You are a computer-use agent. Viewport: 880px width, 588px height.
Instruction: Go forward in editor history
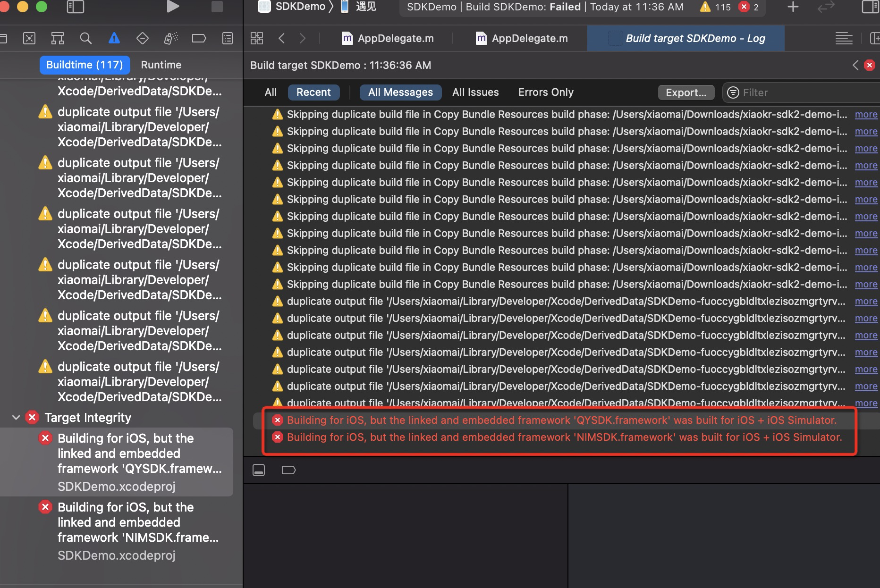pyautogui.click(x=303, y=38)
